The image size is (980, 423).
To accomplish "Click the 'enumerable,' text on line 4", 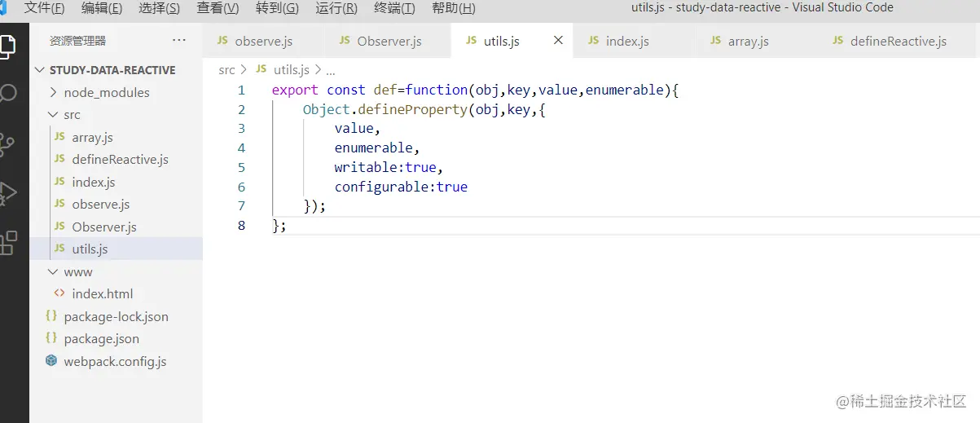I will [x=377, y=148].
